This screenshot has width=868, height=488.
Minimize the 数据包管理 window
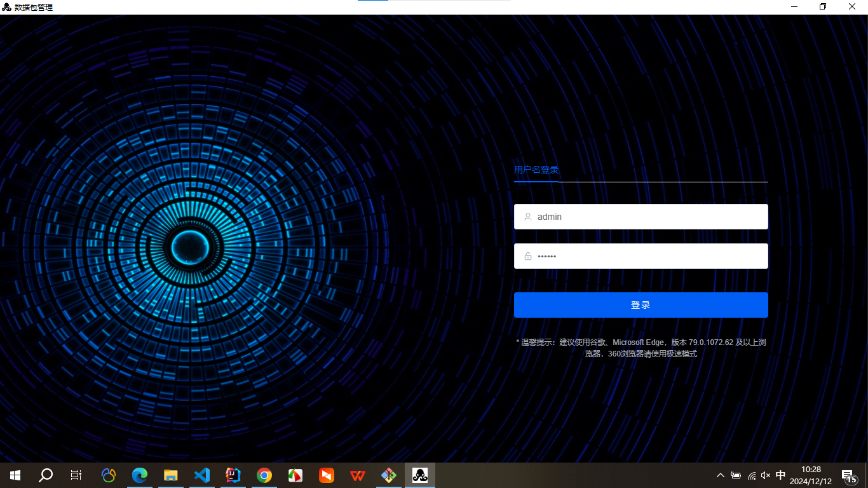[x=794, y=7]
